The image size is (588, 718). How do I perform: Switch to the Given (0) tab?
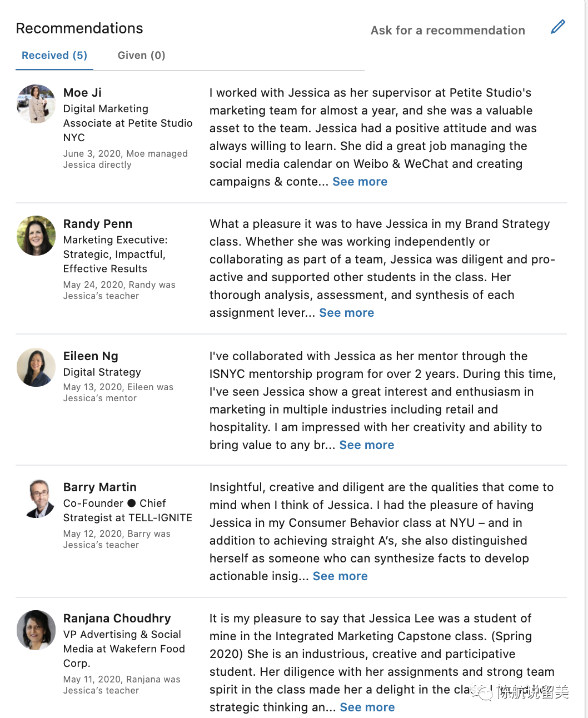tap(141, 56)
